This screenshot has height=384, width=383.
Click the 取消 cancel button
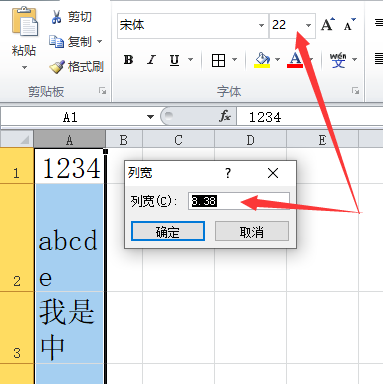pos(252,231)
